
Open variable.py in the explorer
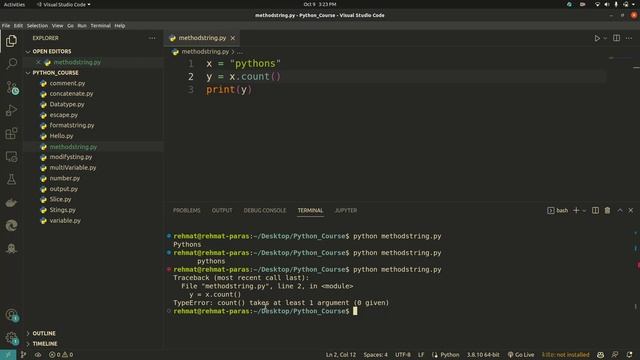pos(65,221)
